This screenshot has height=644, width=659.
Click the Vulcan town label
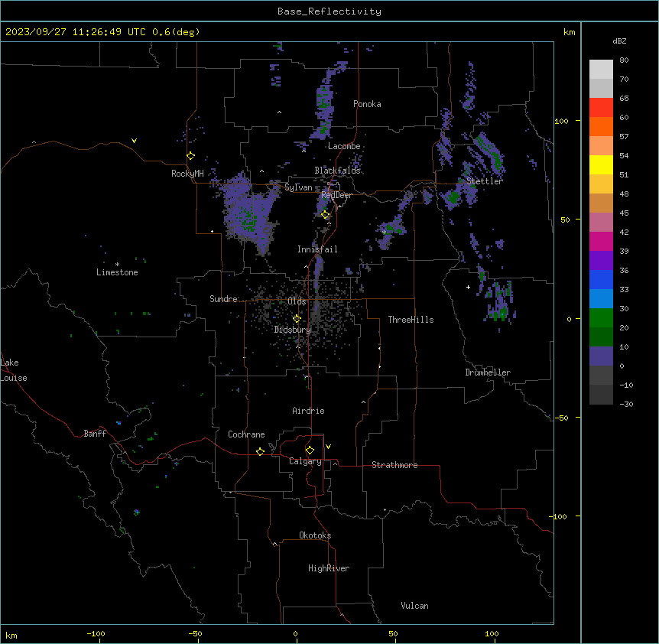[414, 606]
